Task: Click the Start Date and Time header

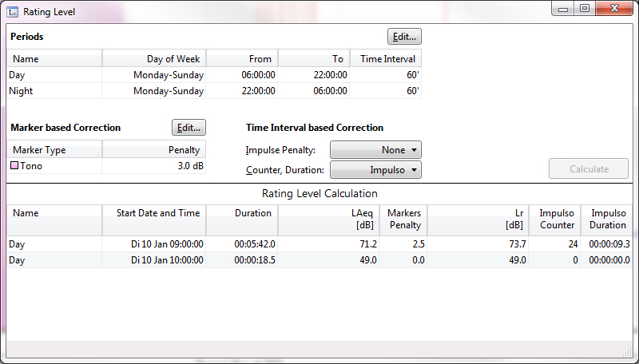Action: point(154,214)
